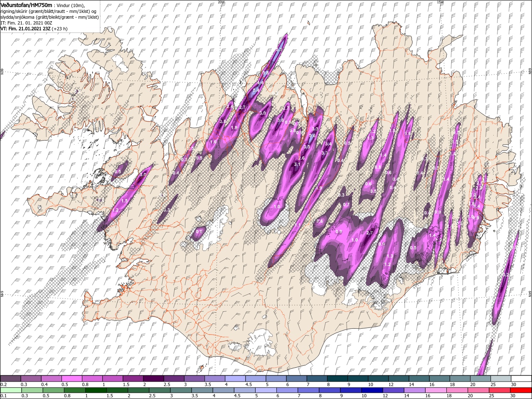The width and height of the screenshot is (532, 399).
Task: Click the lower-row legend label 0.8
Action: pyautogui.click(x=67, y=396)
